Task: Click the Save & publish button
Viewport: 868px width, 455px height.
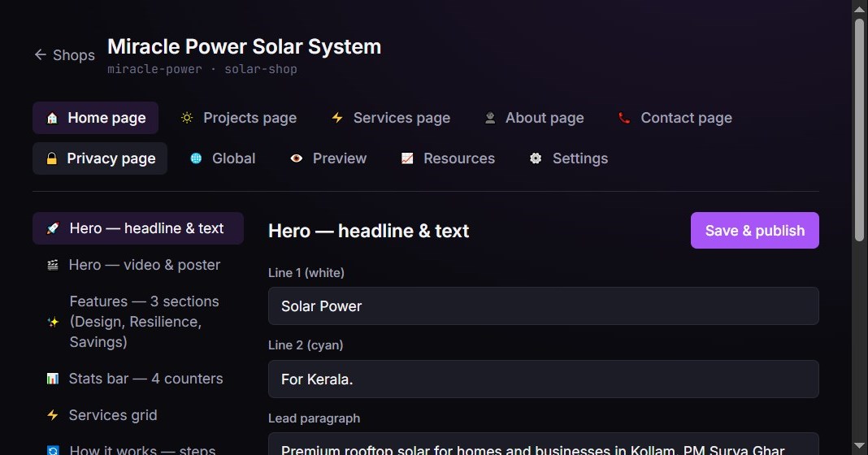Action: [x=754, y=230]
